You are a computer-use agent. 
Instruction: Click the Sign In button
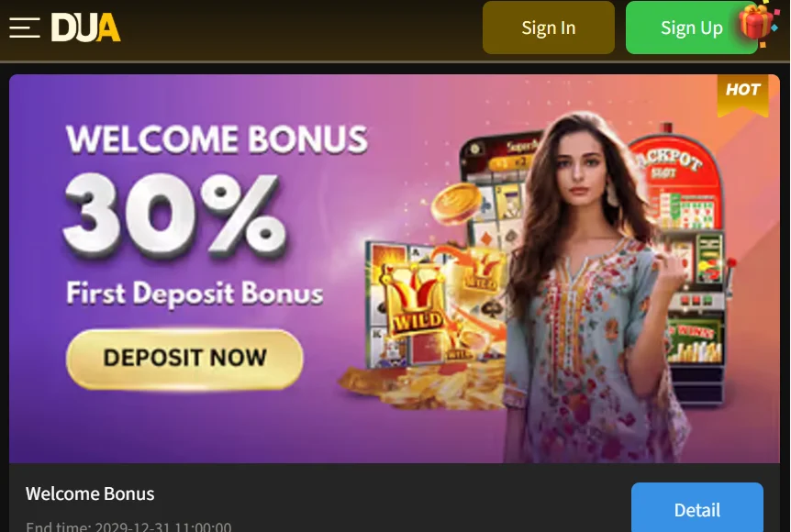click(x=549, y=28)
